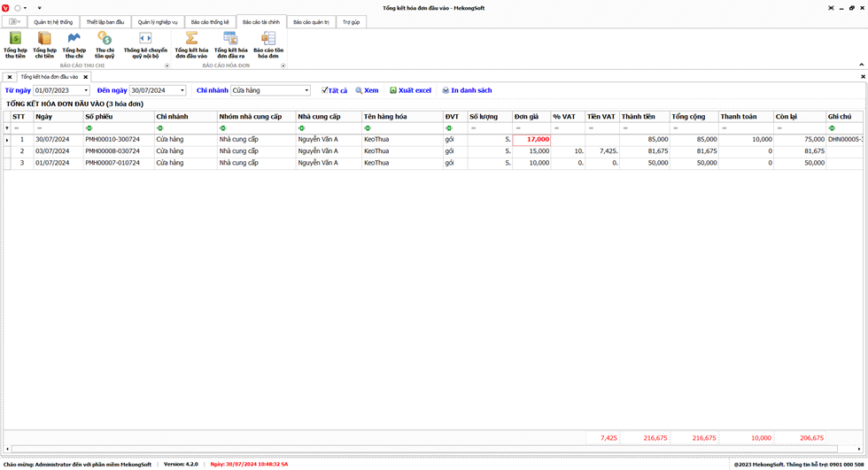Switch to the Báo cáo quản trị tab
Image resolution: width=868 pixels, height=470 pixels.
(x=311, y=22)
